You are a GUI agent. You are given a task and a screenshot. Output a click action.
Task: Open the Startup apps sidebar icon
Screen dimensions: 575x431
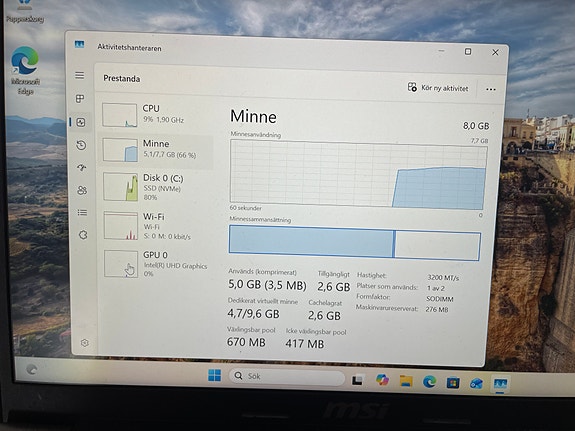(x=82, y=168)
